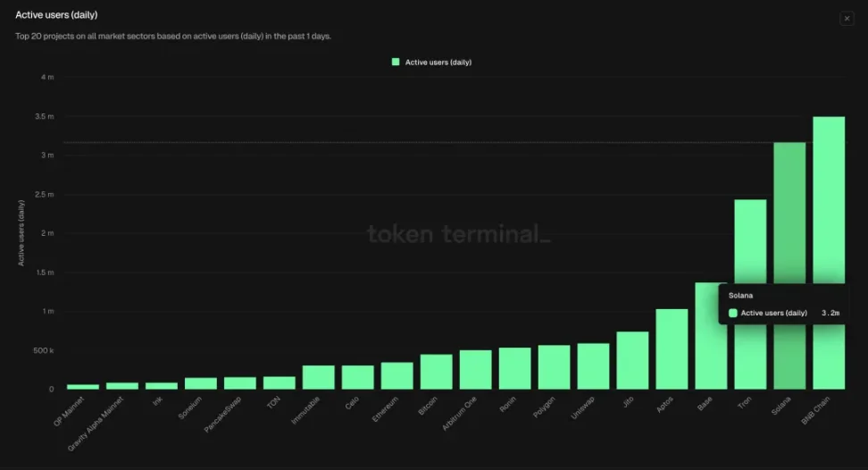
Task: Select the Arbitrum One bar
Action: [475, 369]
